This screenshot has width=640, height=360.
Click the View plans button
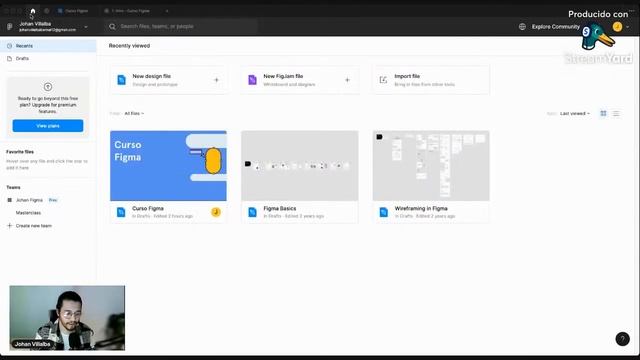point(48,126)
